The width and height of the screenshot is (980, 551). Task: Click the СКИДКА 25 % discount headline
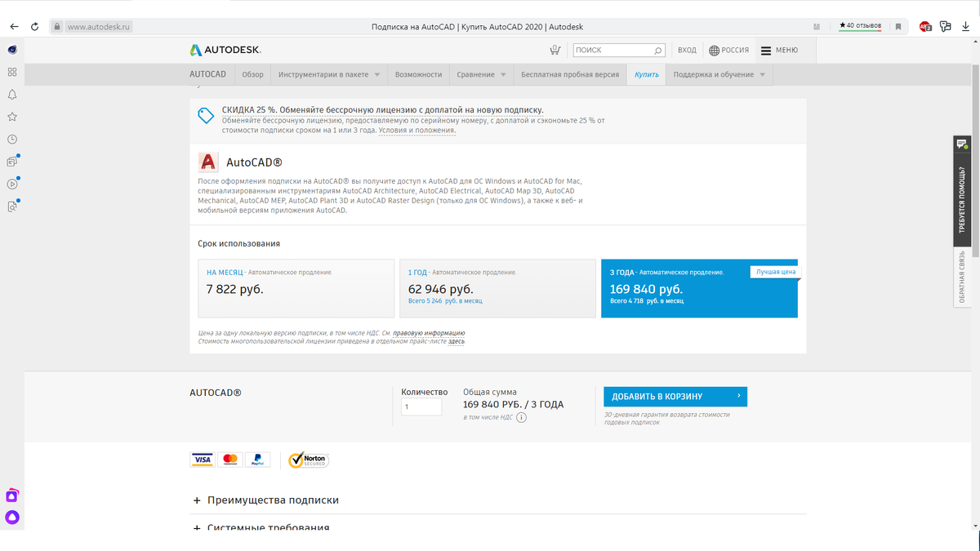tap(382, 109)
